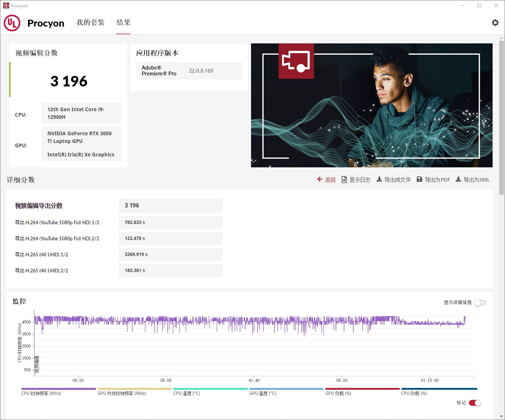Click Intel(R) Iris(R) Xe Graphics text

[81, 155]
